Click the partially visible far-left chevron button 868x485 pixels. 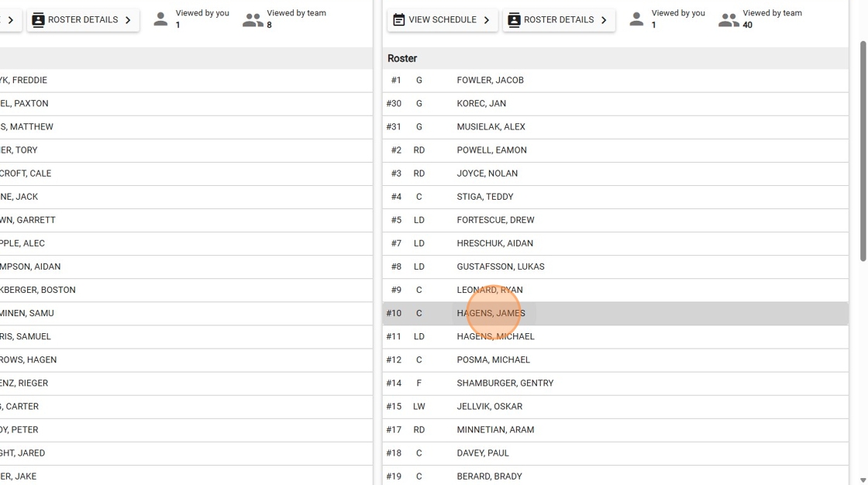click(x=10, y=20)
